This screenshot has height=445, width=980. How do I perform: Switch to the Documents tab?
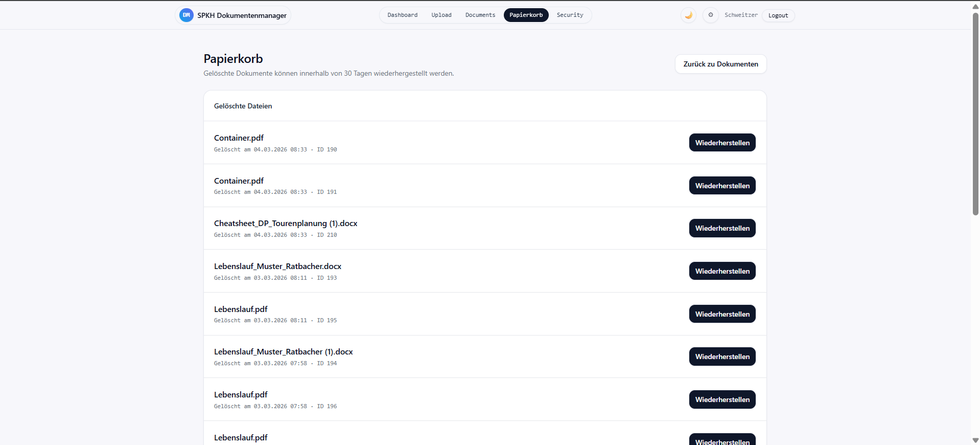[x=480, y=15]
